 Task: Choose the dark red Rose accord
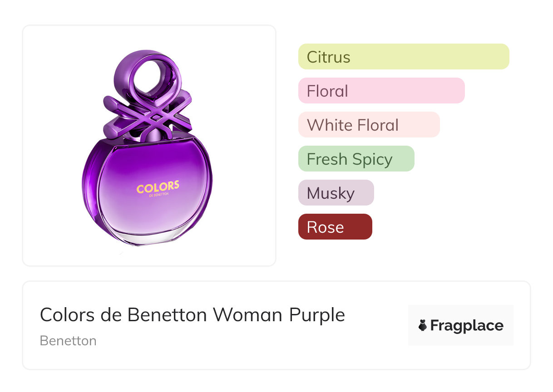click(335, 227)
